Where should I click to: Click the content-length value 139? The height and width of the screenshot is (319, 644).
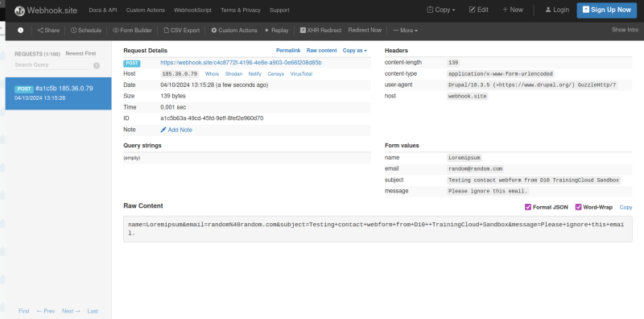(x=453, y=63)
